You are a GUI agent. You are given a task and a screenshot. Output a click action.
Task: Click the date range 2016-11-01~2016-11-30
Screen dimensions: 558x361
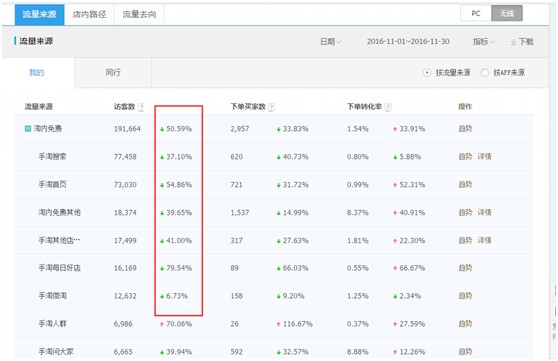tap(408, 42)
